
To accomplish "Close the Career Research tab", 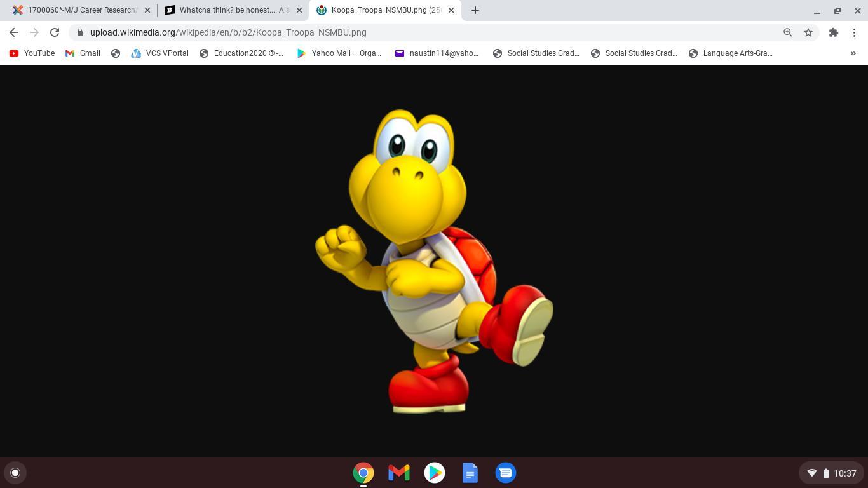I will pyautogui.click(x=147, y=10).
